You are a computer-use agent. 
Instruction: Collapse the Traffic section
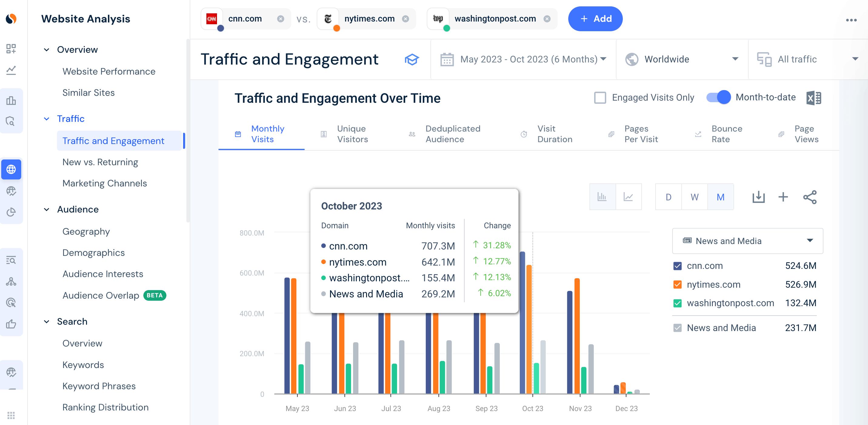pyautogui.click(x=46, y=119)
